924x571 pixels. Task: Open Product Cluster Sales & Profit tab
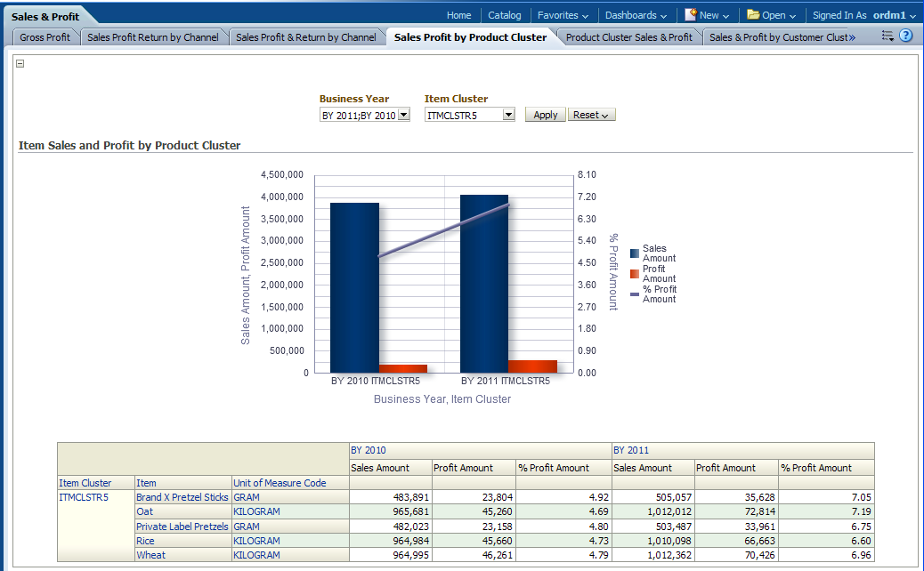[628, 37]
